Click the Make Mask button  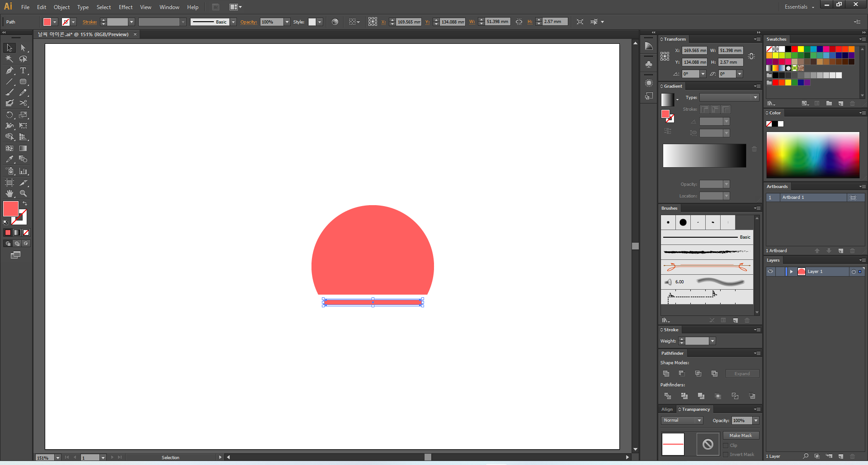tap(741, 436)
